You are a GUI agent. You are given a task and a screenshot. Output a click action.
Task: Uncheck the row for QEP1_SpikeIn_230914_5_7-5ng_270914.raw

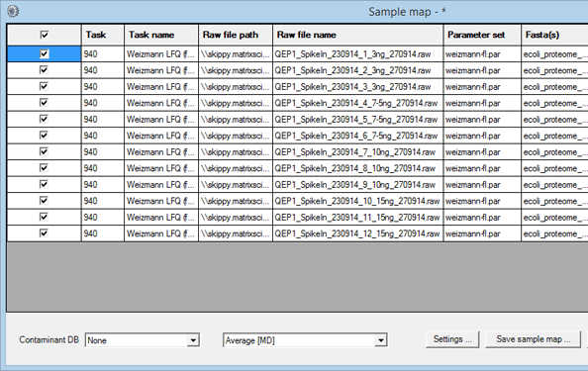[x=44, y=119]
